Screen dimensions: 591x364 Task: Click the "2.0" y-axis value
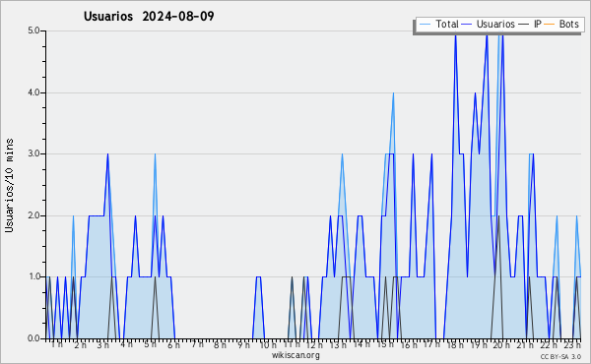pos(33,215)
